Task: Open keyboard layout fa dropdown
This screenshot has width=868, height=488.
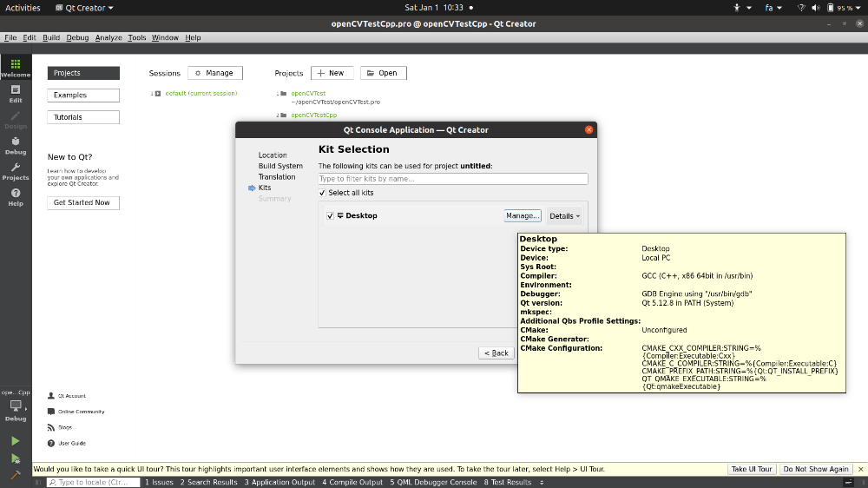Action: pyautogui.click(x=773, y=8)
